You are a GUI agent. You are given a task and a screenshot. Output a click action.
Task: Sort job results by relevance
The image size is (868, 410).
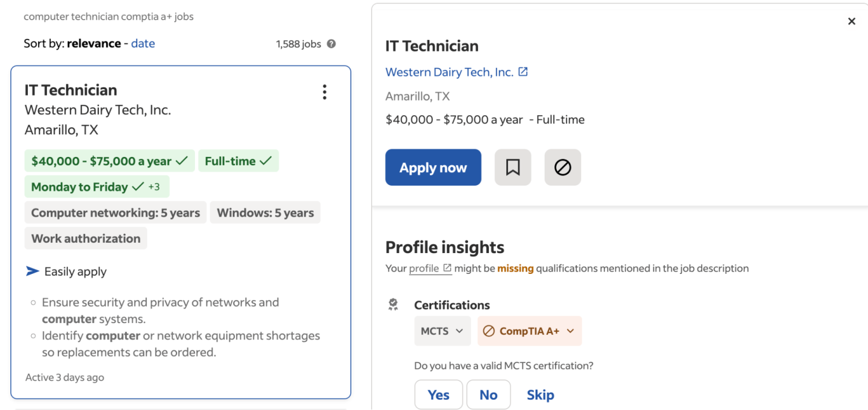pyautogui.click(x=94, y=43)
